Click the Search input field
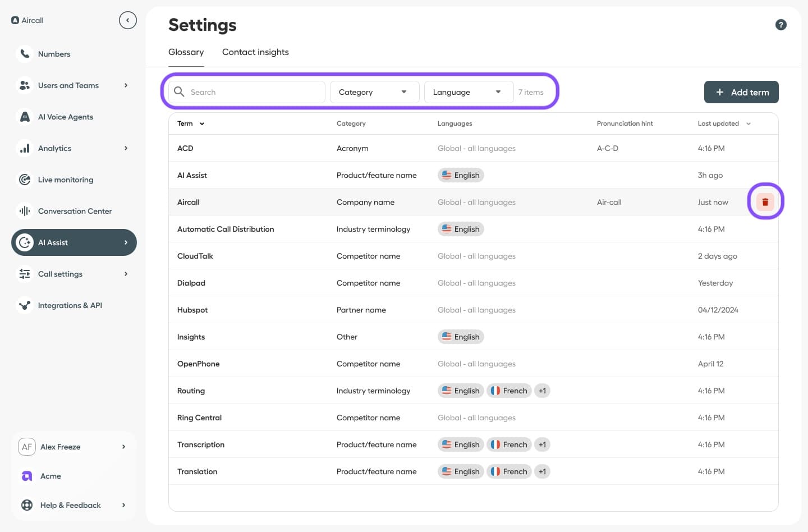808x532 pixels. 252,91
